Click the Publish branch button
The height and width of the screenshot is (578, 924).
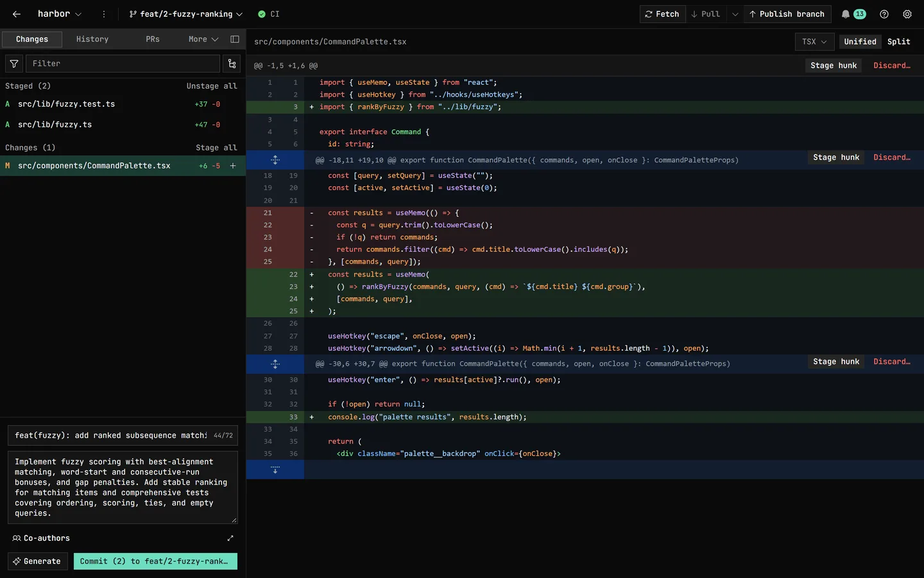tap(787, 14)
